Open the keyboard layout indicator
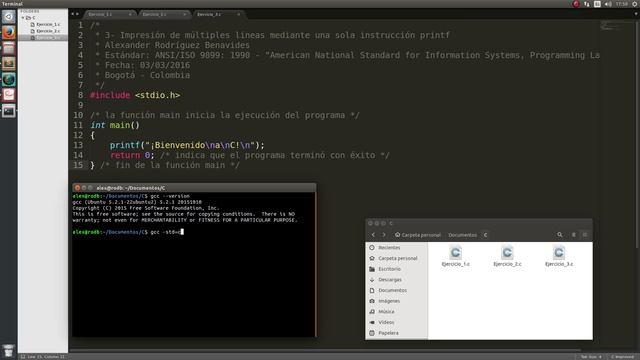The image size is (640, 360). pos(597,4)
